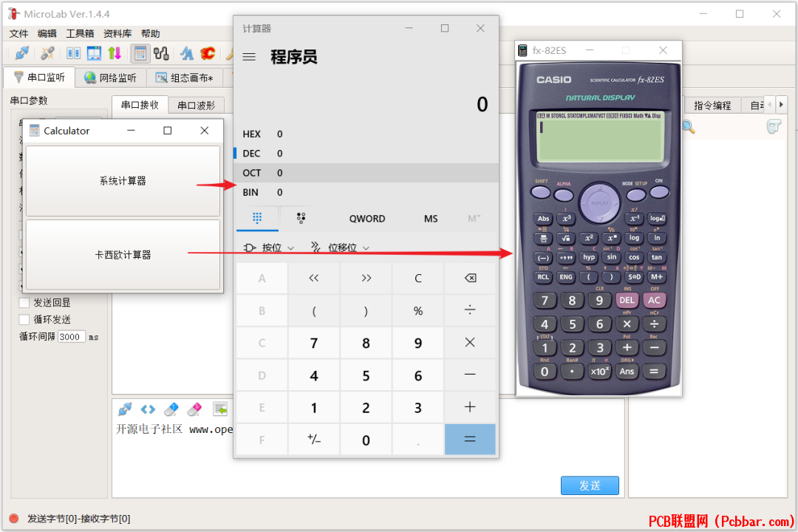Select the full keypad icon tab in 计算器
This screenshot has width=798, height=532.
point(258,219)
